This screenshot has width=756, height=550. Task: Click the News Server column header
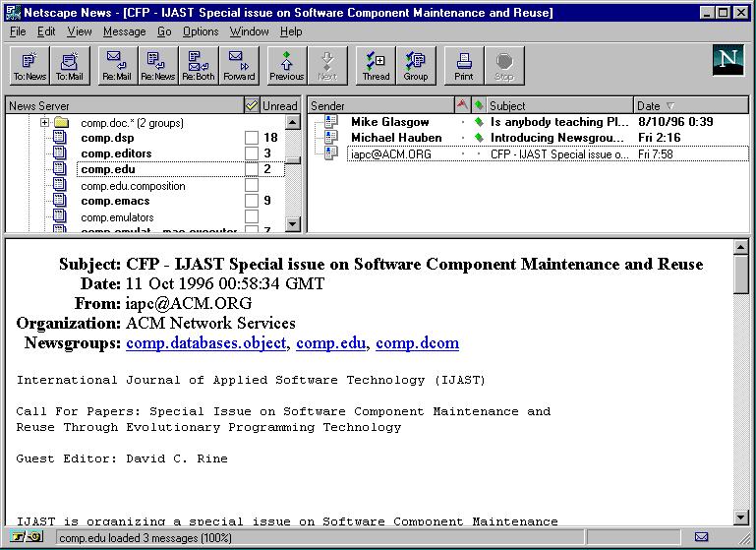coord(125,105)
